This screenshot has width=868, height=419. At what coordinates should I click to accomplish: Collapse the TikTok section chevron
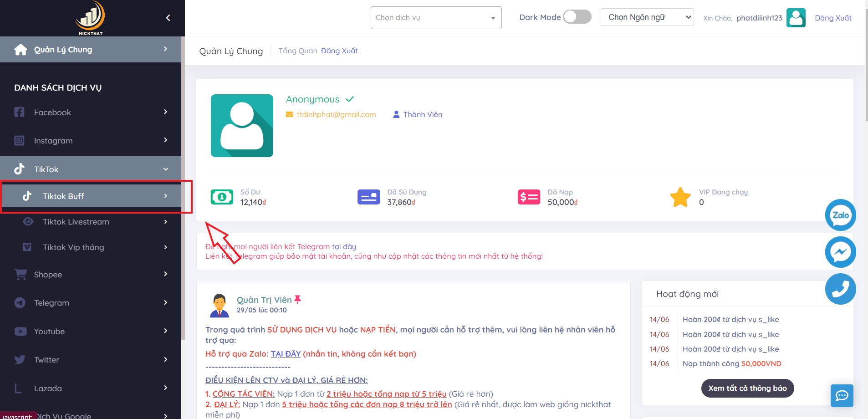166,169
